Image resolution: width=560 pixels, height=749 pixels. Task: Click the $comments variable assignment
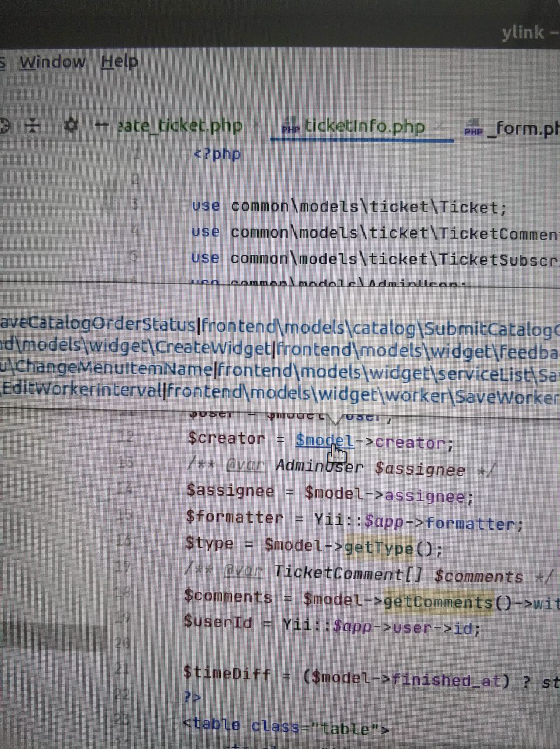[228, 596]
